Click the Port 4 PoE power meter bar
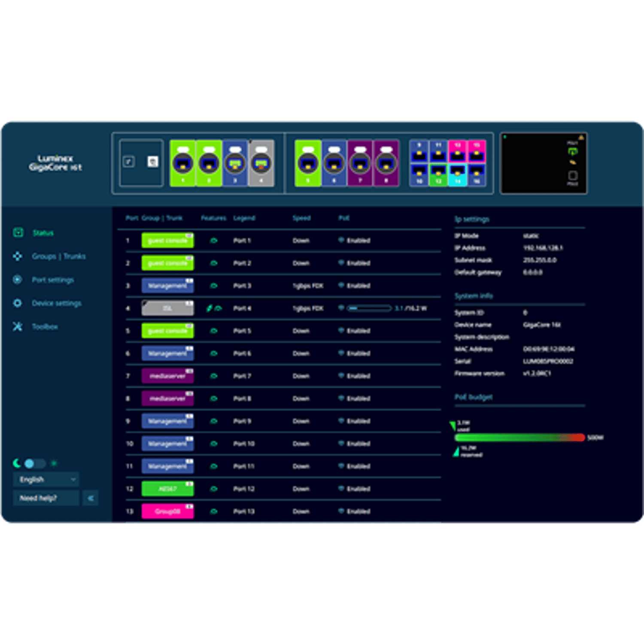Image resolution: width=644 pixels, height=644 pixels. click(369, 308)
